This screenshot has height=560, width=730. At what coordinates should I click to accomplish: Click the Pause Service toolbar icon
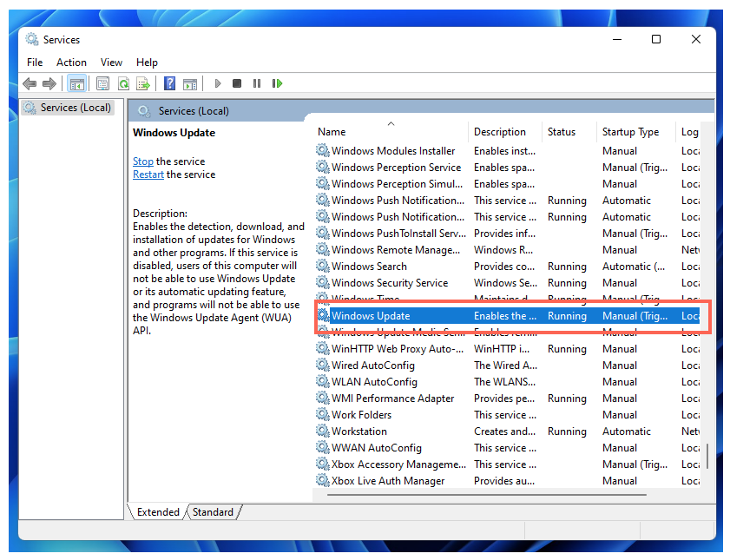(257, 84)
